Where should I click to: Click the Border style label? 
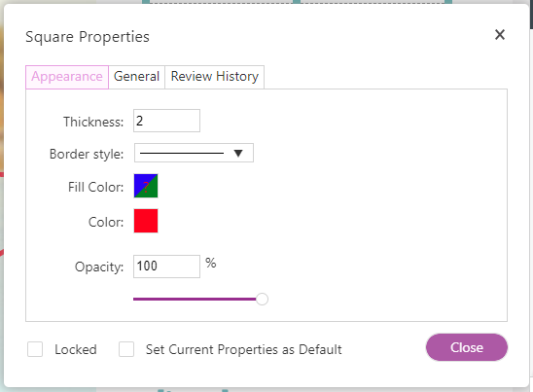click(x=87, y=154)
